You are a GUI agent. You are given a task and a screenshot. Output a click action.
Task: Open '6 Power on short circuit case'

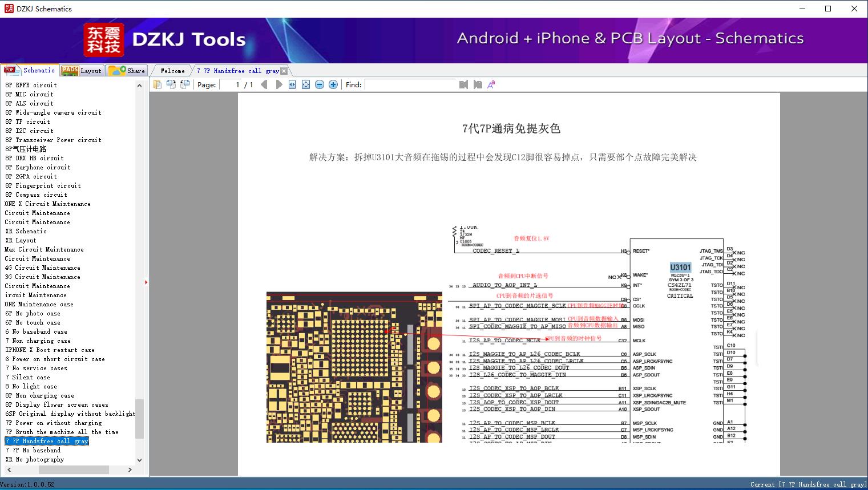point(55,359)
